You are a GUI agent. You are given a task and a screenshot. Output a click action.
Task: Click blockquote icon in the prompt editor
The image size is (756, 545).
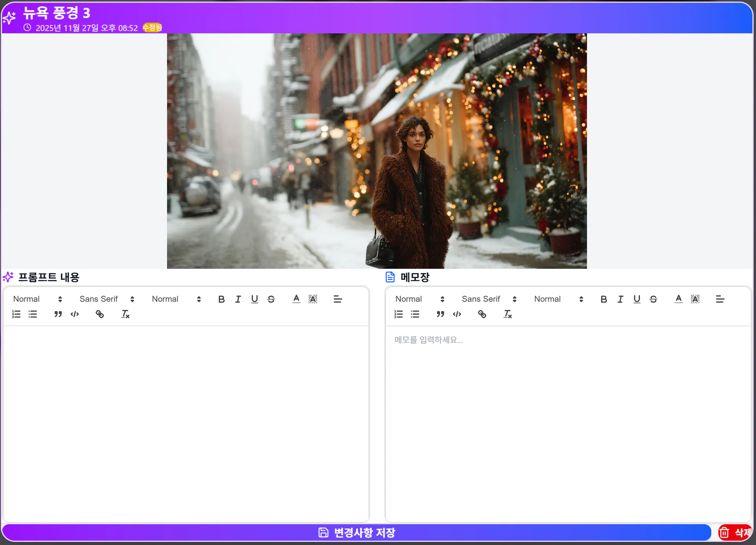coord(58,314)
